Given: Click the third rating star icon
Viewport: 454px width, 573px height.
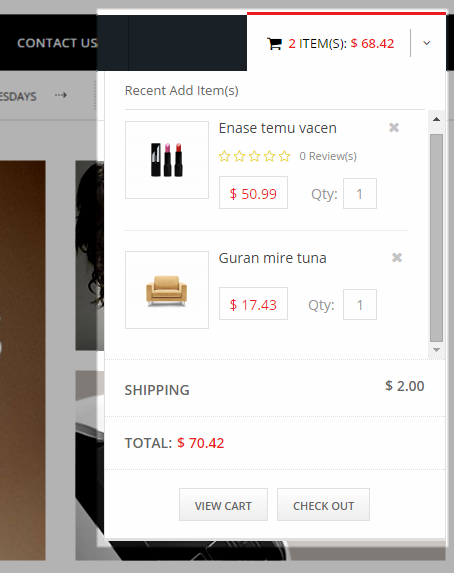Looking at the screenshot, I should [254, 156].
